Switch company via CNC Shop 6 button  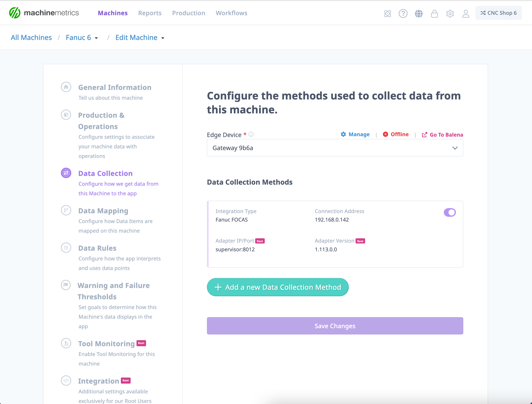pos(498,13)
